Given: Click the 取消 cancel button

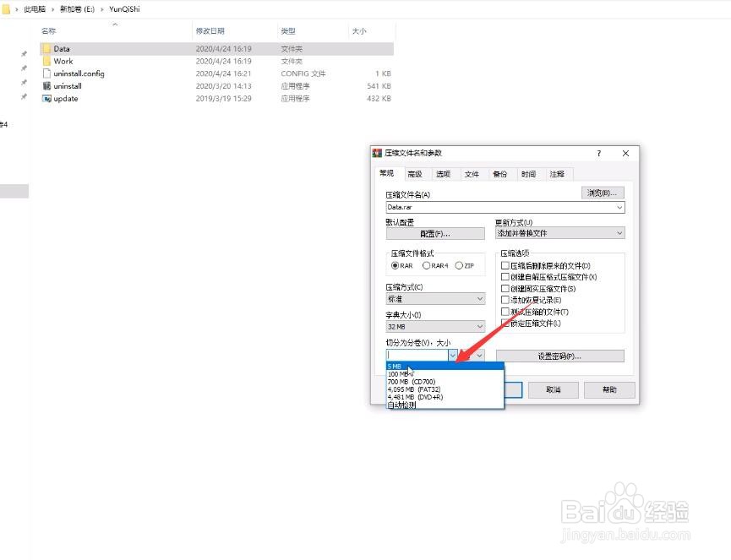Looking at the screenshot, I should (x=554, y=390).
